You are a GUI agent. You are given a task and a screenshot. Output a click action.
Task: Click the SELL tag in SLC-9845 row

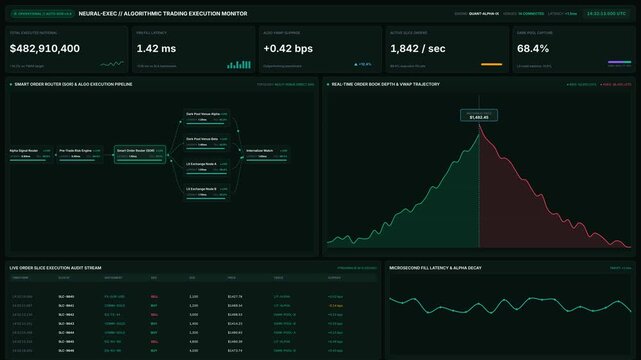tap(154, 342)
